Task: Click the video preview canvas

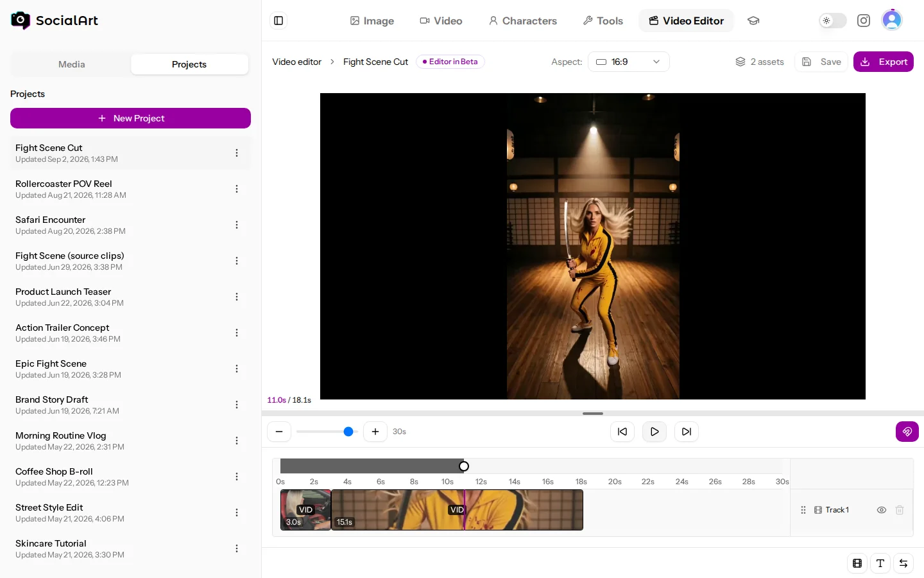Action: [593, 246]
